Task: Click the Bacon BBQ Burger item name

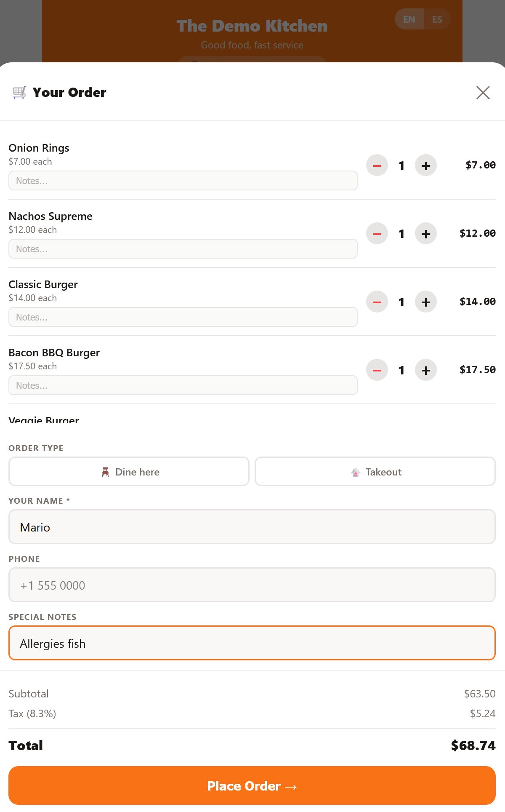Action: point(54,353)
